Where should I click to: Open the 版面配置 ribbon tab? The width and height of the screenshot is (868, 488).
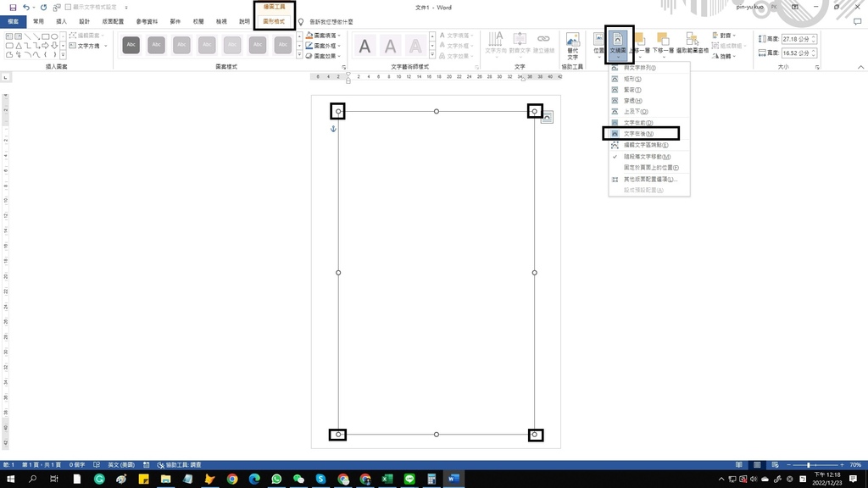click(113, 21)
